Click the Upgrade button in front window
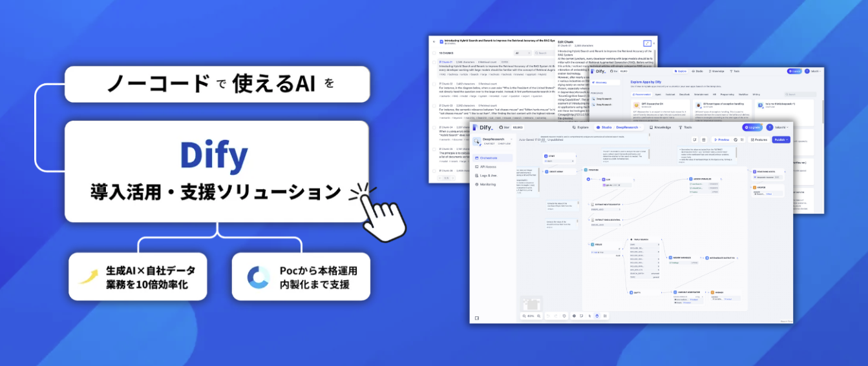868x366 pixels. coord(752,127)
